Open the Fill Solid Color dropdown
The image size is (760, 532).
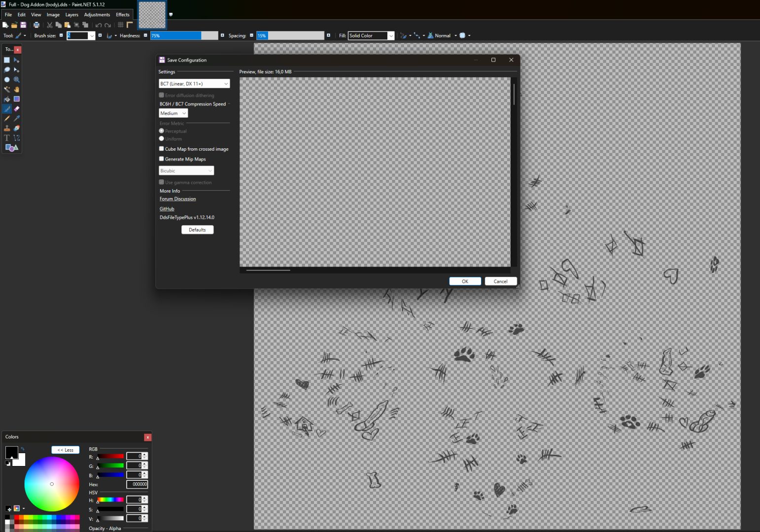point(371,35)
